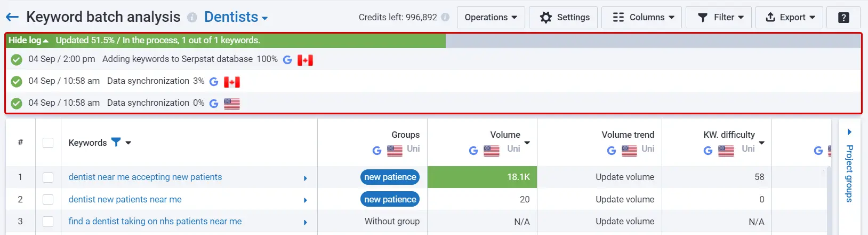Viewport: 868px width, 235px height.
Task: Check the box for row 1 keyword
Action: [x=48, y=177]
